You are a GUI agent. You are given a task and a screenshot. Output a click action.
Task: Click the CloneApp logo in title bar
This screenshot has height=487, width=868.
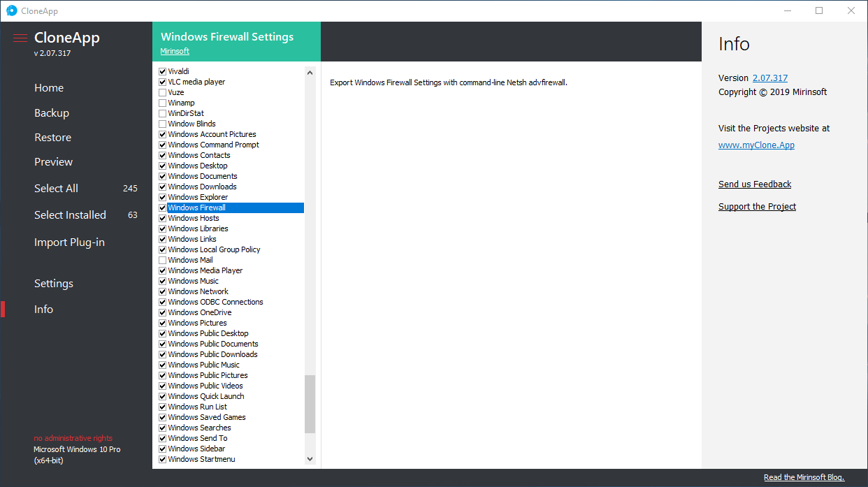pyautogui.click(x=12, y=10)
